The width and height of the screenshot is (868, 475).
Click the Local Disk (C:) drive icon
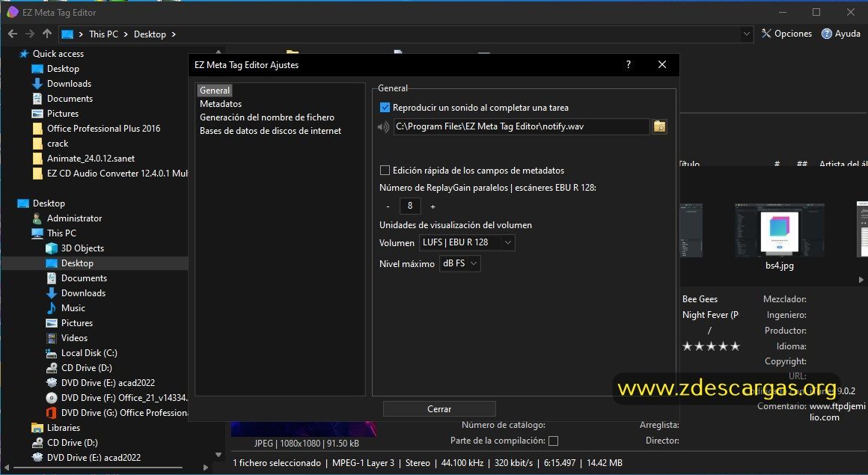tap(52, 353)
